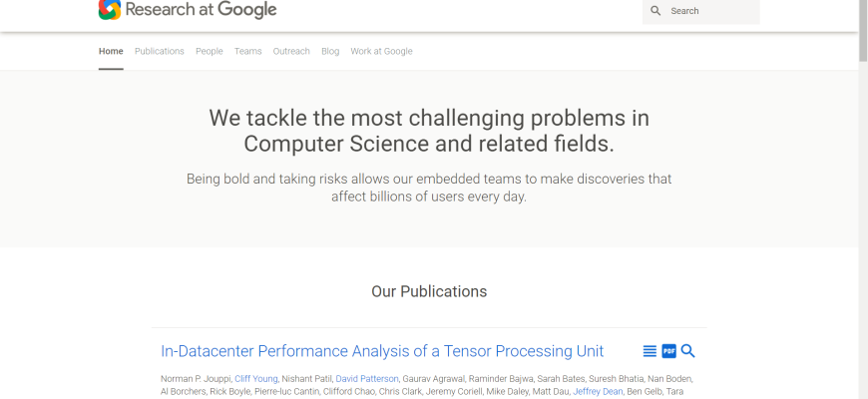The image size is (868, 399).
Task: Click the Research at Google title text
Action: point(201,10)
